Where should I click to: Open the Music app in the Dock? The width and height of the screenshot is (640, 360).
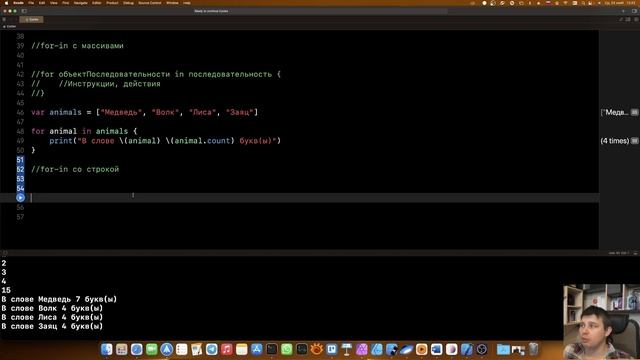tap(227, 349)
